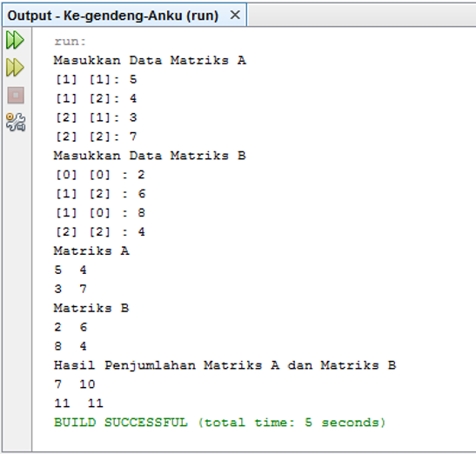Click the '3 7' matrix row
Screen dimensions: 476x454
(x=70, y=290)
